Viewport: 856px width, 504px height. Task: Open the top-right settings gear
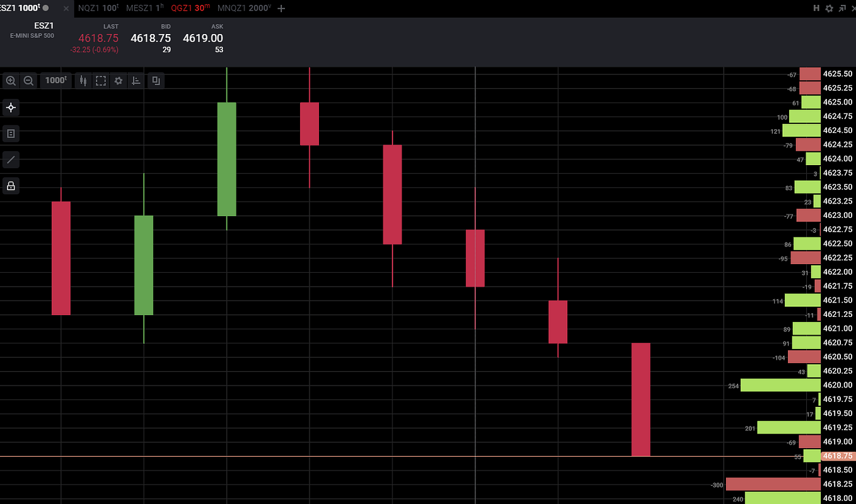[x=828, y=9]
